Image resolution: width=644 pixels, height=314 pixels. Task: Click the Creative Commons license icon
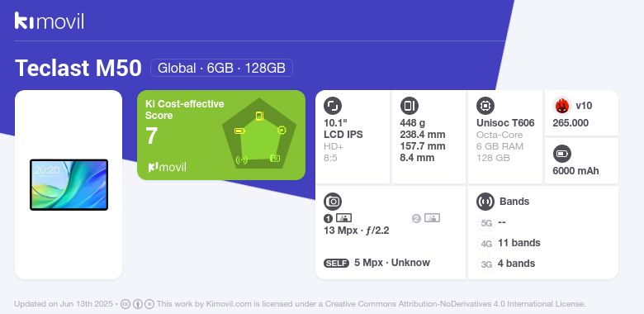[125, 304]
